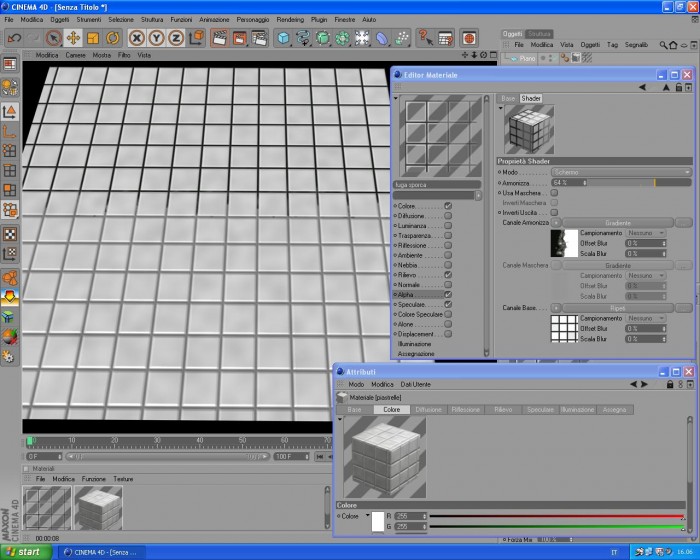Click the Canale Armonizza texture arrow button
Image resolution: width=700 pixels, height=560 pixels.
click(x=556, y=222)
